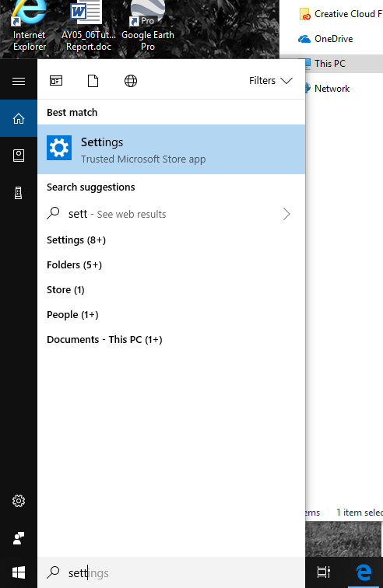Select the Web filter globe icon
Viewport: 383px width, 588px height.
coord(131,81)
